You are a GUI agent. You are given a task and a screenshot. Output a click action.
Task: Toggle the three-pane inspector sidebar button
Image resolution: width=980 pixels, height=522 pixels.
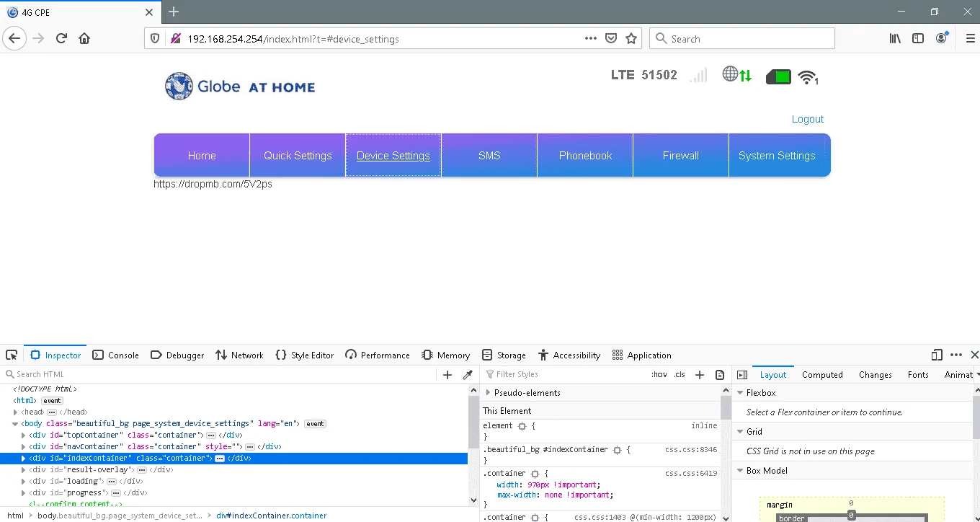click(742, 375)
